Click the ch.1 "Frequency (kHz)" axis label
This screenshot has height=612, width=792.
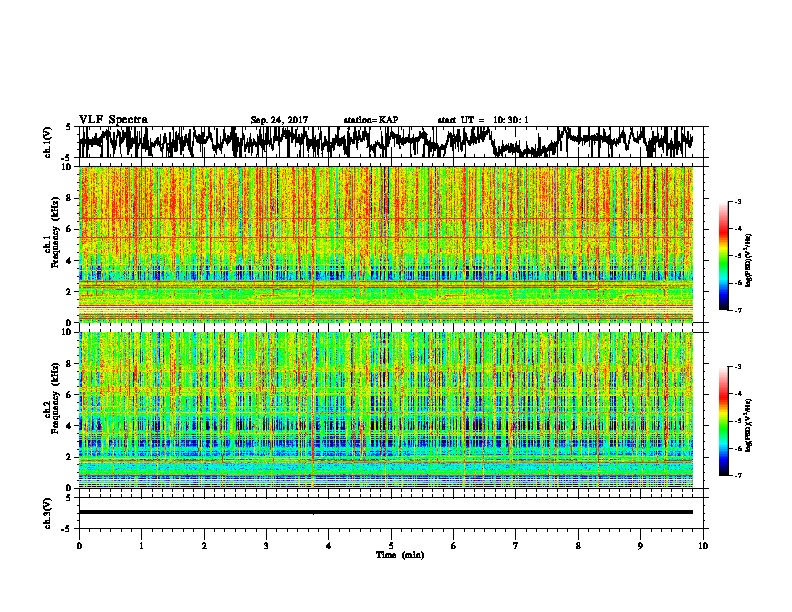[55, 233]
